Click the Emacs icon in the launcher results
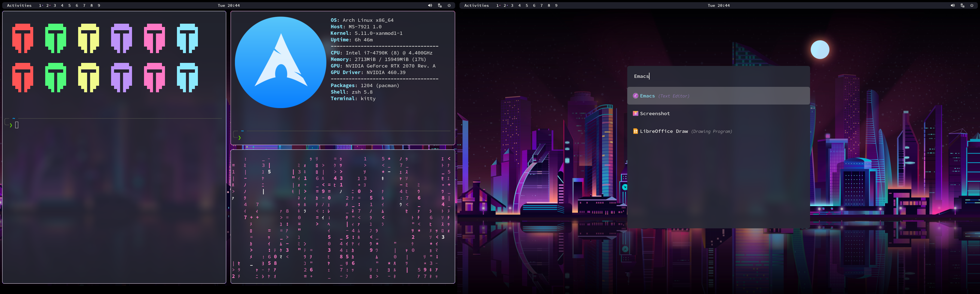980x294 pixels. (x=635, y=96)
